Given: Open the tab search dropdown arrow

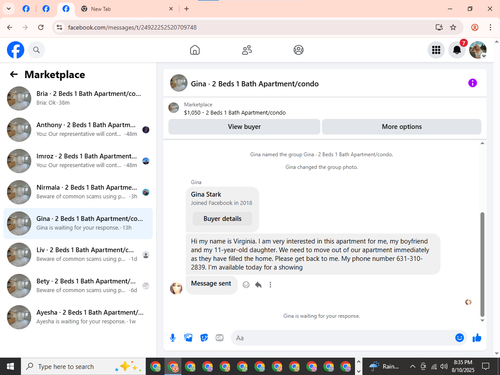Looking at the screenshot, I should tap(9, 9).
